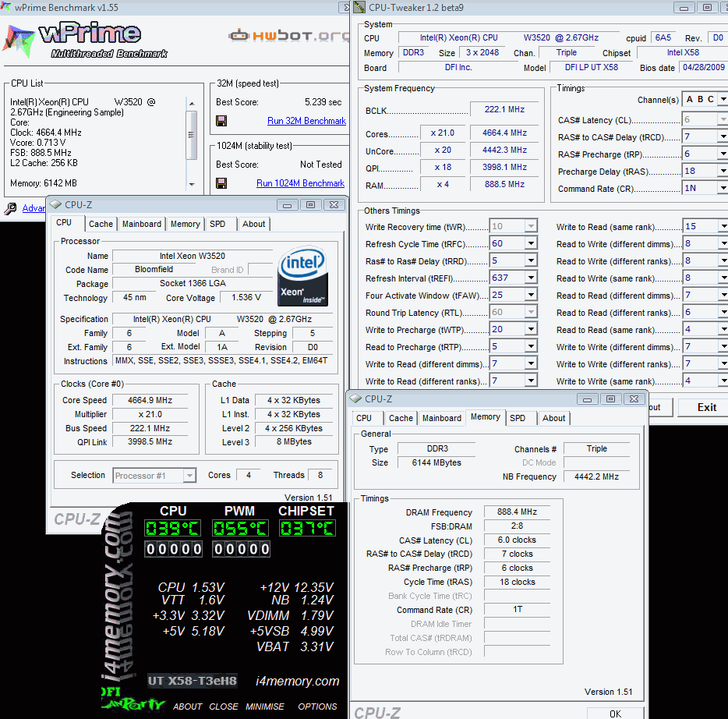Open the Channel(s) A B C dropdown
This screenshot has width=728, height=719.
(723, 99)
